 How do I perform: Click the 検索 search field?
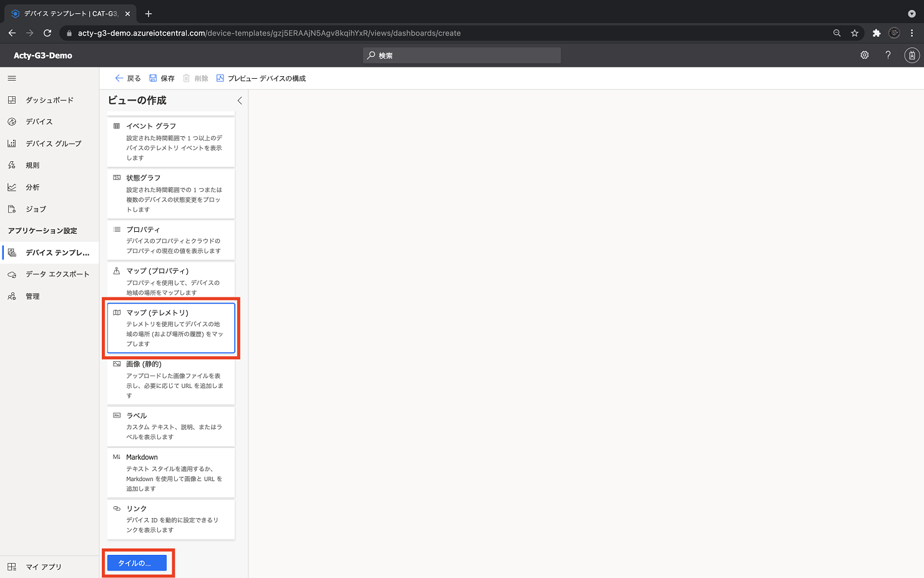click(x=462, y=56)
